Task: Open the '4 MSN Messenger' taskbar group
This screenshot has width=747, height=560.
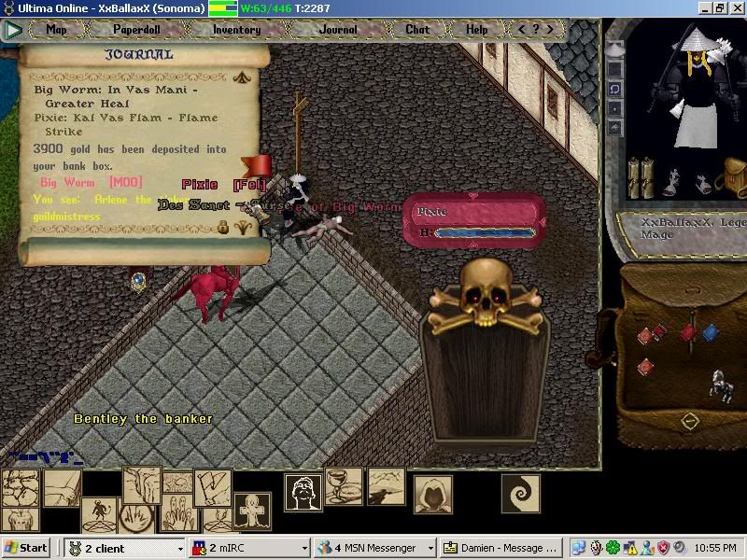Action: point(375,548)
